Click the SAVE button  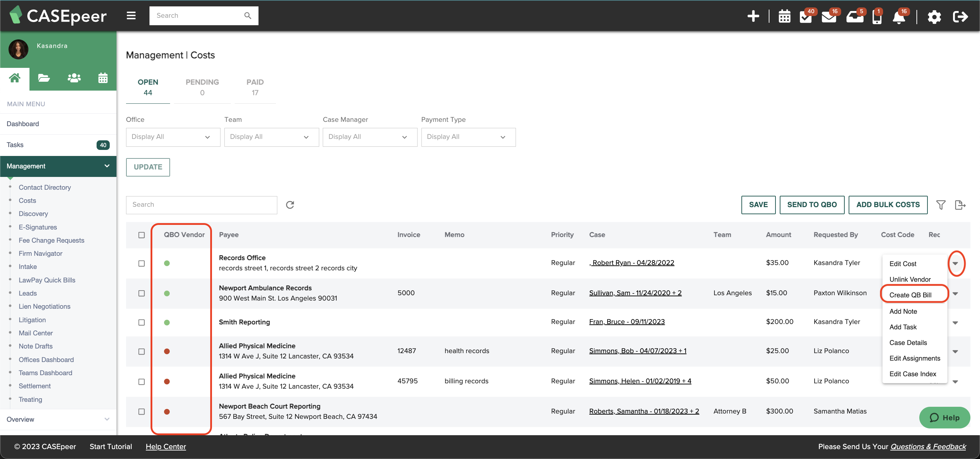pyautogui.click(x=758, y=205)
